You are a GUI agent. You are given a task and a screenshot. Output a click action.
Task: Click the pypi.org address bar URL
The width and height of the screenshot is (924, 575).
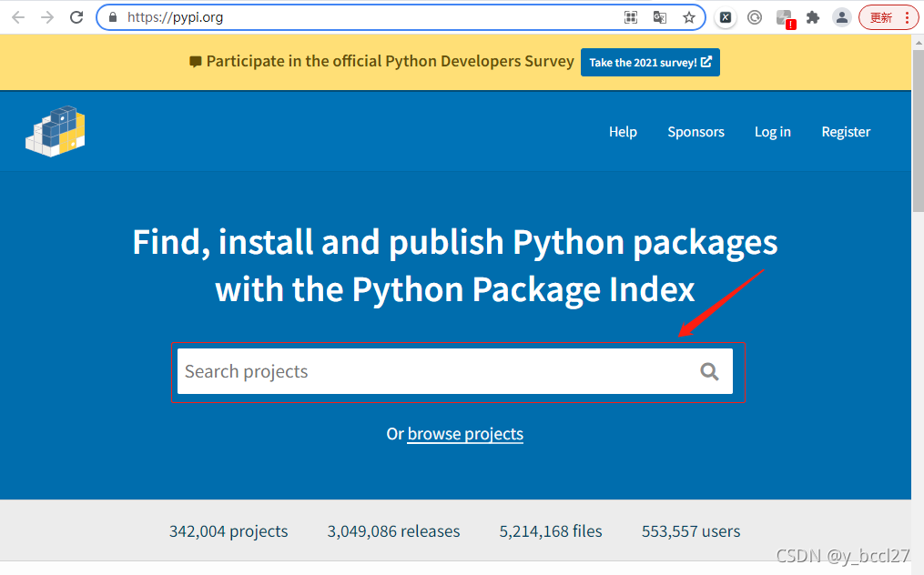coord(175,17)
